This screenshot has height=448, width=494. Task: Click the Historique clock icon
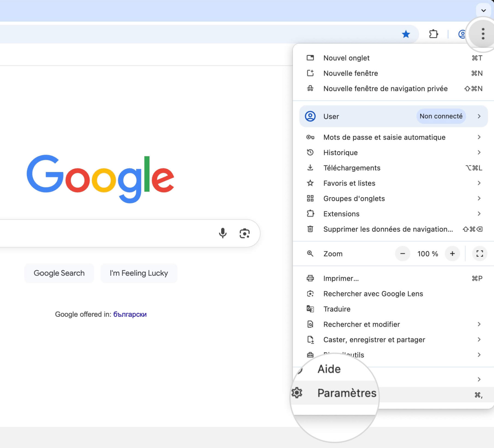(x=310, y=153)
